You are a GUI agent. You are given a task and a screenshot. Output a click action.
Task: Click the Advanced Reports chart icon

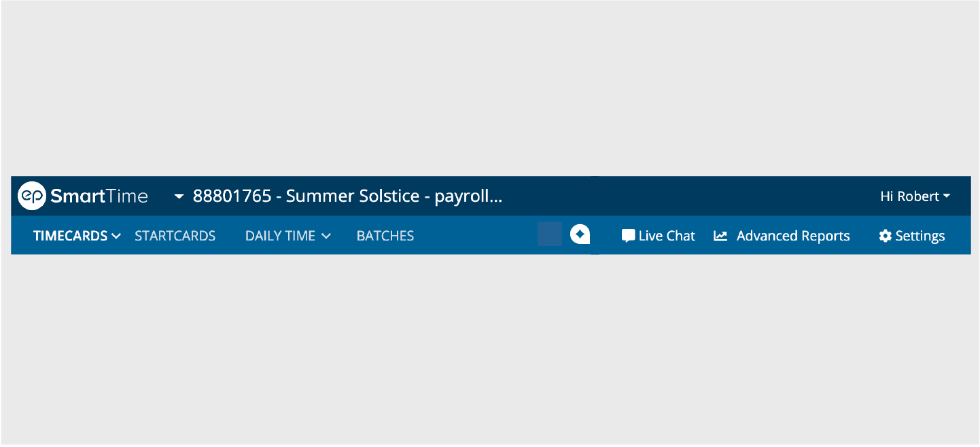click(720, 236)
